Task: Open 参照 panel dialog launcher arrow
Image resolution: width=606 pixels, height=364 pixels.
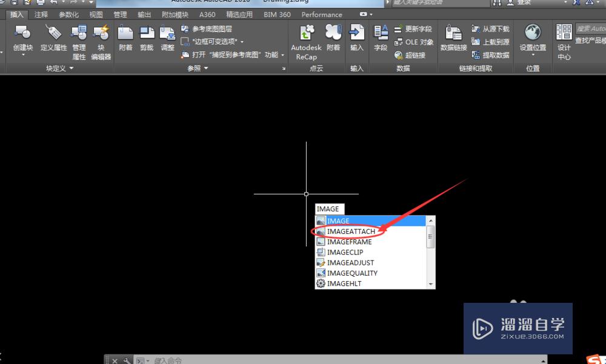Action: coord(284,68)
